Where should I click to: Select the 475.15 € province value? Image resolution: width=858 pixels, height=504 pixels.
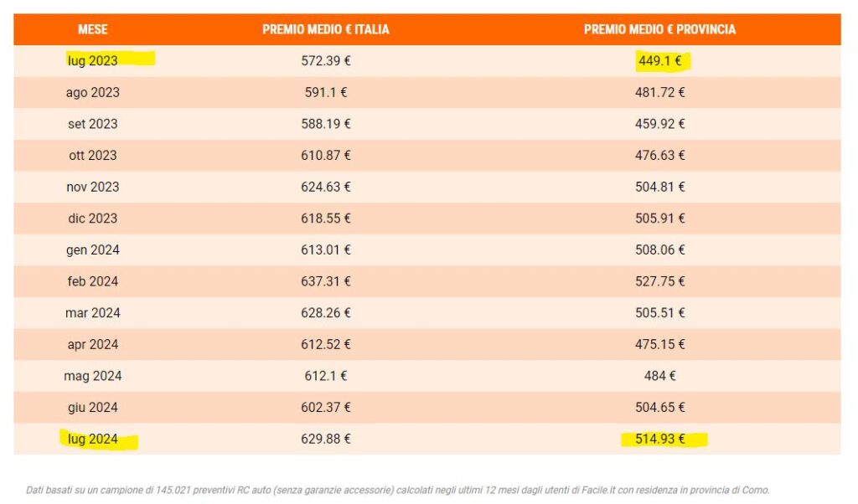pyautogui.click(x=660, y=344)
